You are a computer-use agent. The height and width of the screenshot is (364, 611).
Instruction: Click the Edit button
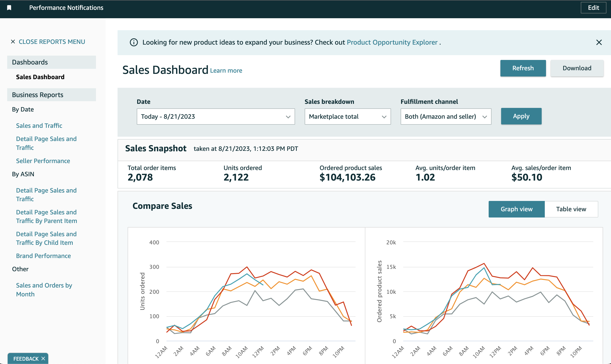coord(593,8)
